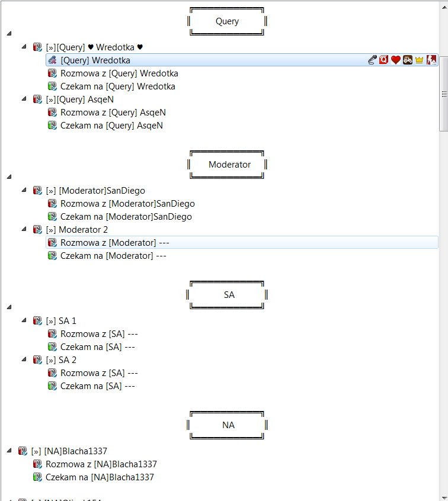Viewport: 448px width, 501px height.
Task: Select Rozmowa z [Moderator] --- channel
Action: click(242, 243)
